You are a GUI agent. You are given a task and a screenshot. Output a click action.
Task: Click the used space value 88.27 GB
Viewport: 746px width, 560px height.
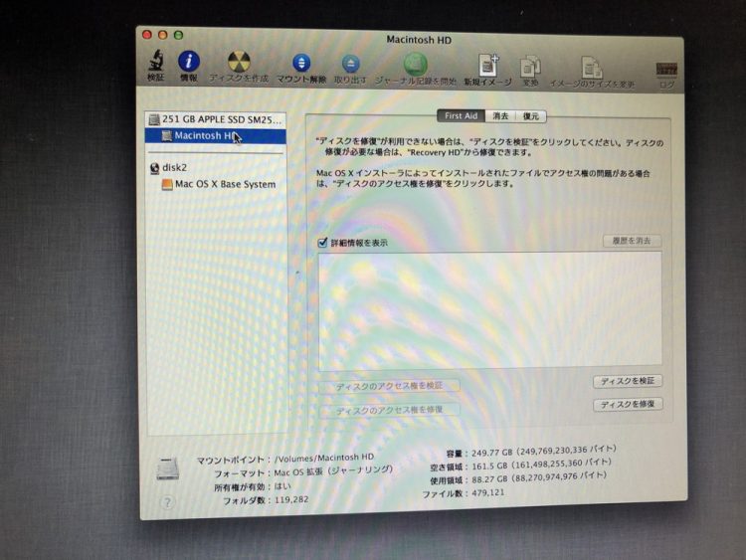point(492,479)
